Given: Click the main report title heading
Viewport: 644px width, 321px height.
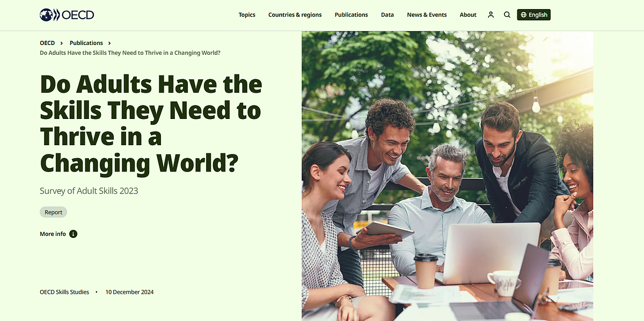Looking at the screenshot, I should point(151,124).
